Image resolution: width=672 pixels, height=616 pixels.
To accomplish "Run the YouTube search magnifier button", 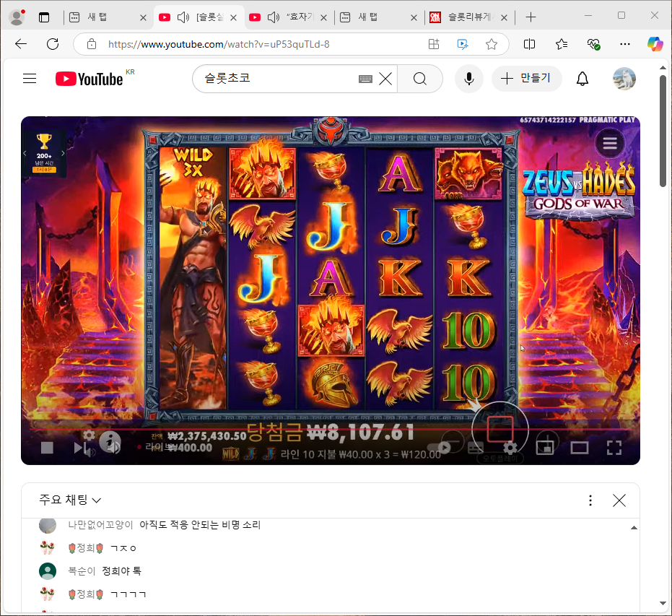I will [x=420, y=79].
